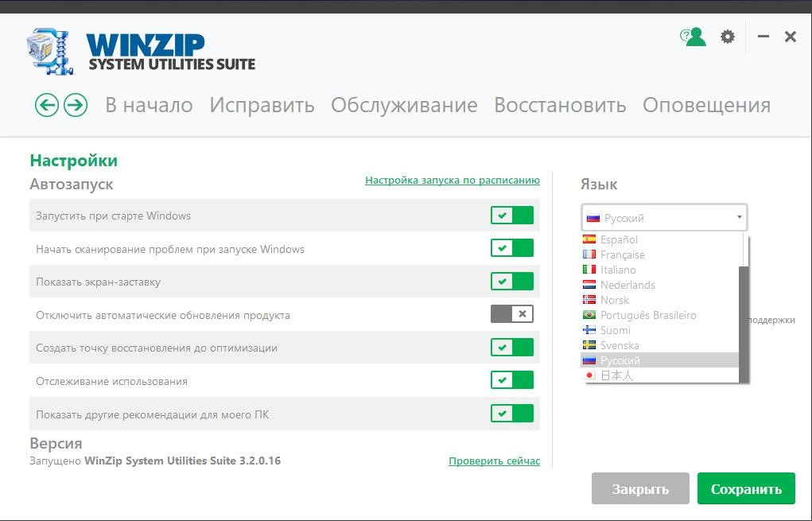Viewport: 812px width, 521px height.
Task: Toggle Запустить при старте Windows switch
Action: (x=512, y=216)
